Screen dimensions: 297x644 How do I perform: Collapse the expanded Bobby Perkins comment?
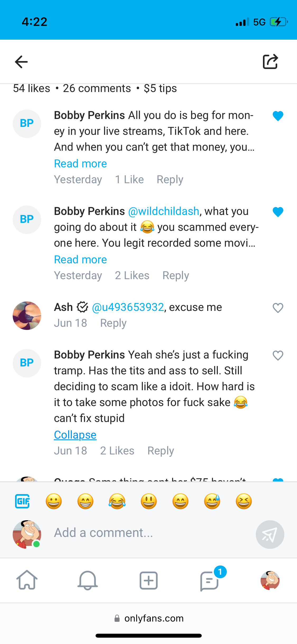[x=75, y=435]
